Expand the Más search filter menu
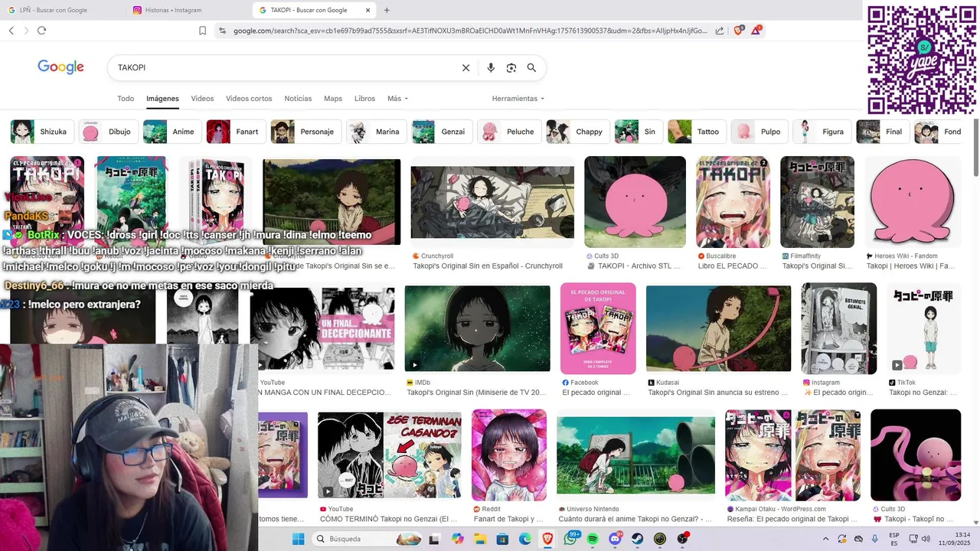The width and height of the screenshot is (980, 551). pyautogui.click(x=397, y=99)
